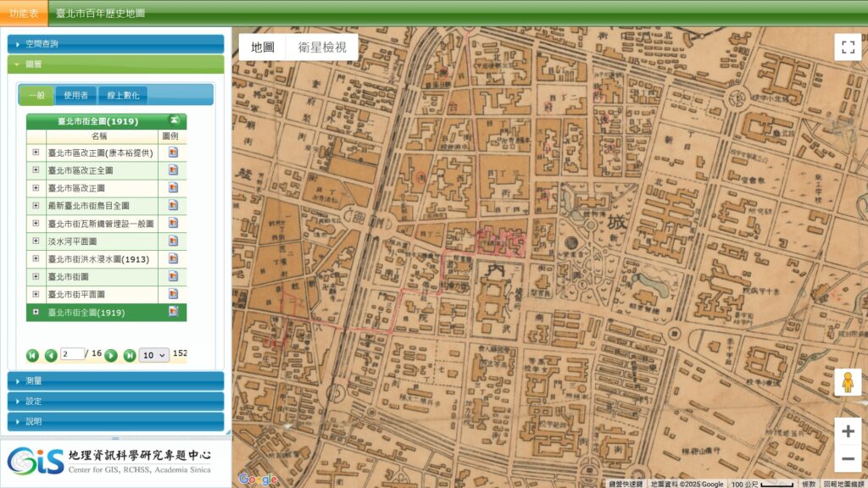Viewport: 868px width, 488px height.
Task: Click the 圖例 column header
Action: [170, 136]
